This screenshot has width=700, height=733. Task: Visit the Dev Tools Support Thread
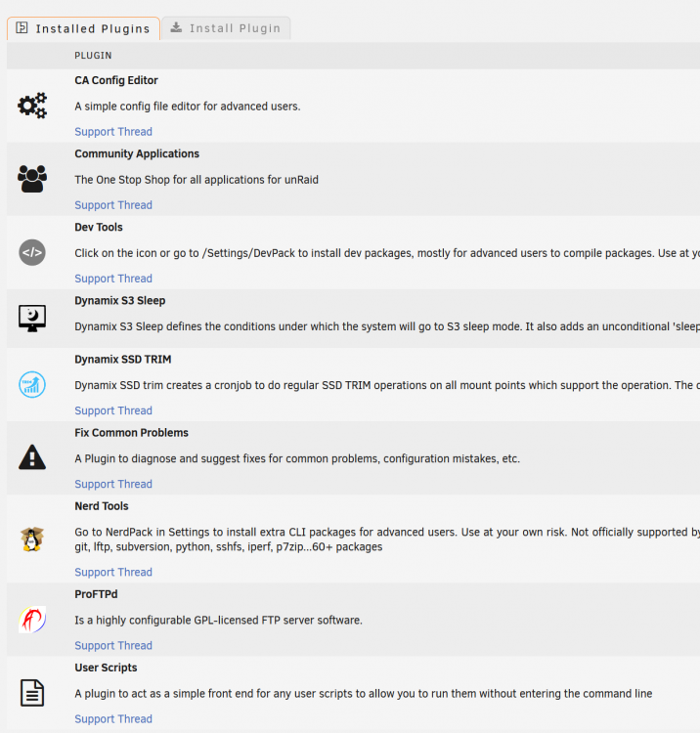coord(113,279)
